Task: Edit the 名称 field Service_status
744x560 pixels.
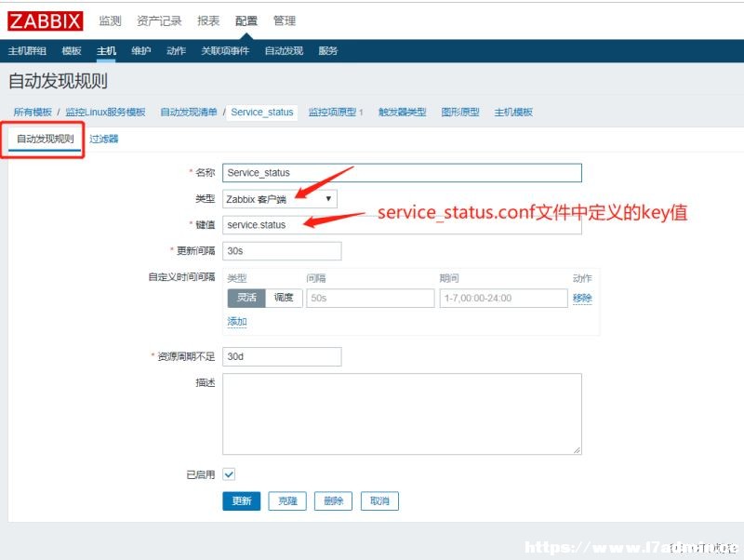Action: coord(402,173)
